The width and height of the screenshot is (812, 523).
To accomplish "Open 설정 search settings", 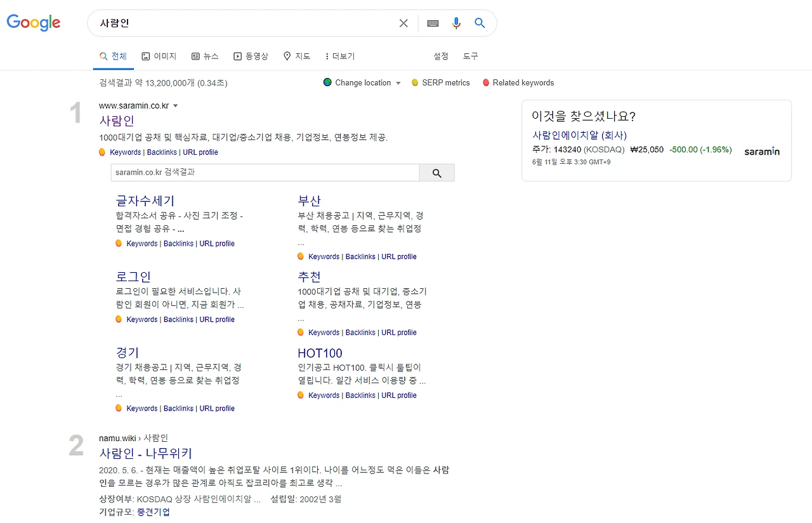I will (441, 56).
